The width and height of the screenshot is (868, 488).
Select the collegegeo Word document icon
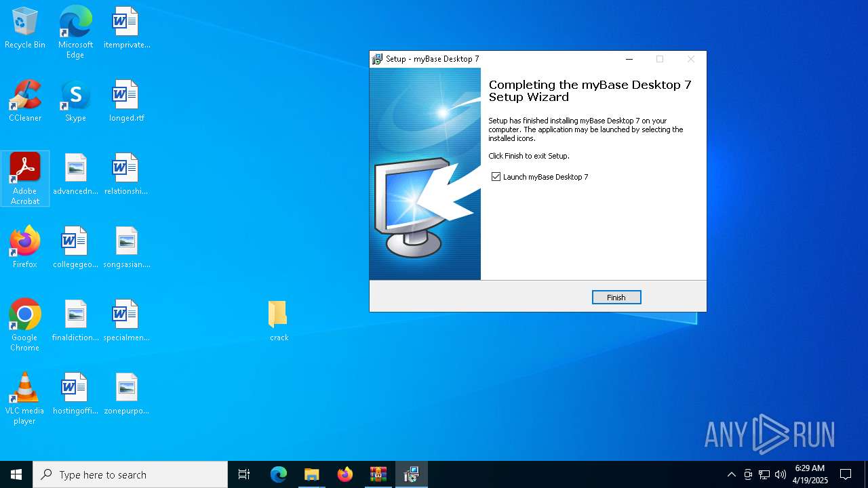(x=75, y=247)
